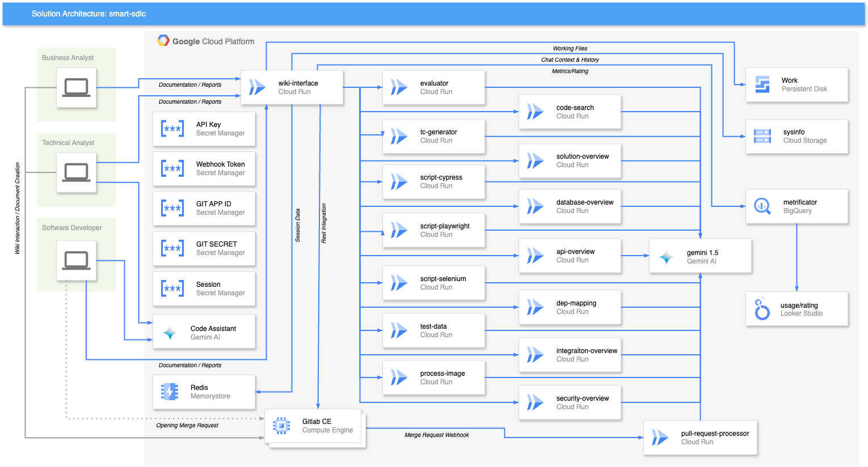
Task: Click the gemini 1.5 Gemini AI icon
Action: coord(666,257)
